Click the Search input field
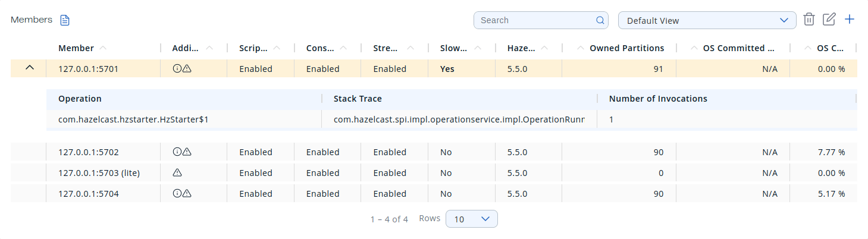 point(535,20)
